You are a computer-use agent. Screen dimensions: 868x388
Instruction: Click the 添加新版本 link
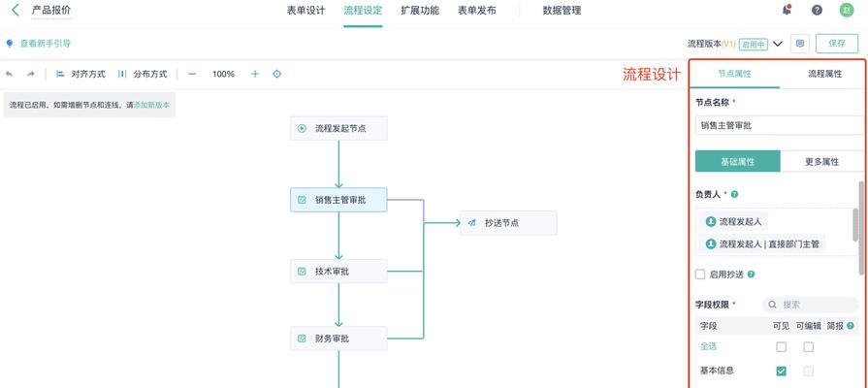tap(151, 105)
